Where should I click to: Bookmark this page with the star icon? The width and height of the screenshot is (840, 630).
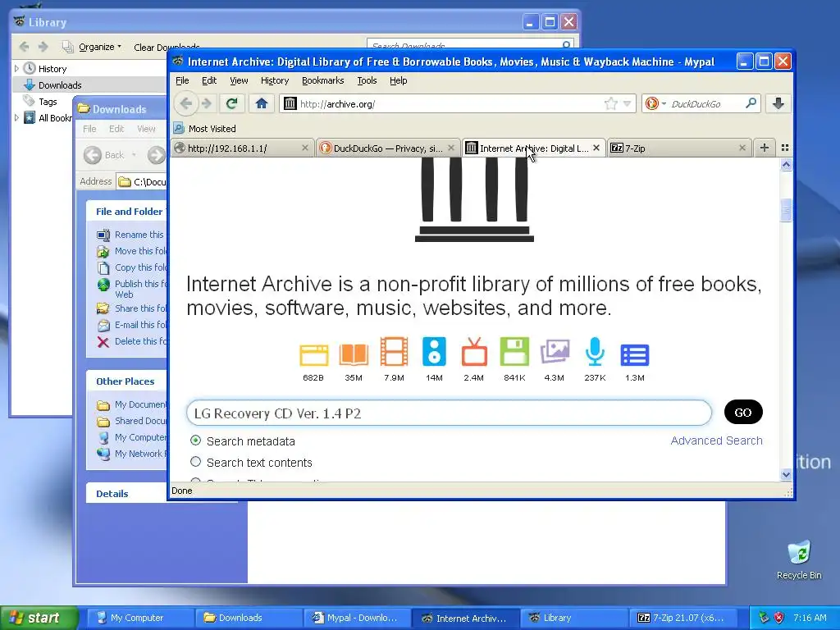tap(610, 103)
